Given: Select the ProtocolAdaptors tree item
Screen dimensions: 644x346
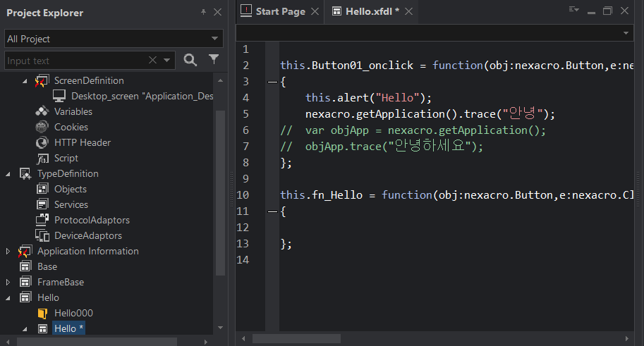Looking at the screenshot, I should [x=92, y=221].
